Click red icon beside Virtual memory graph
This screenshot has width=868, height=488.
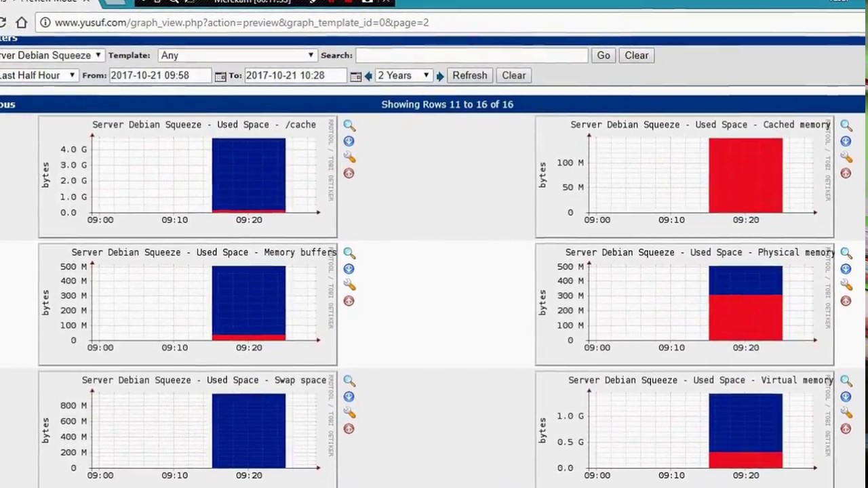tap(846, 429)
